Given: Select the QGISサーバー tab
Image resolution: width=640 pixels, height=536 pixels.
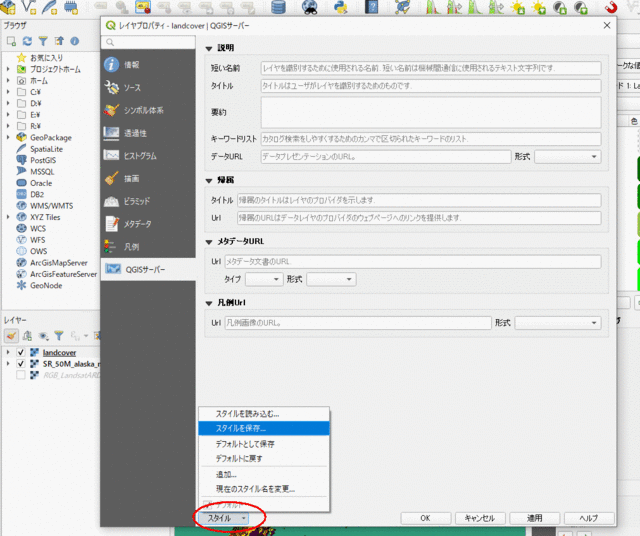Looking at the screenshot, I should click(x=148, y=269).
